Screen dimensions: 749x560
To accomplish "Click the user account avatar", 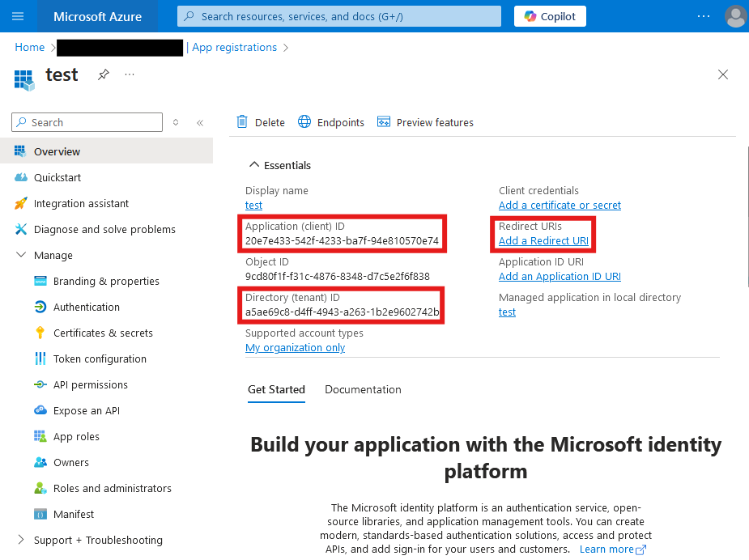I will (735, 16).
